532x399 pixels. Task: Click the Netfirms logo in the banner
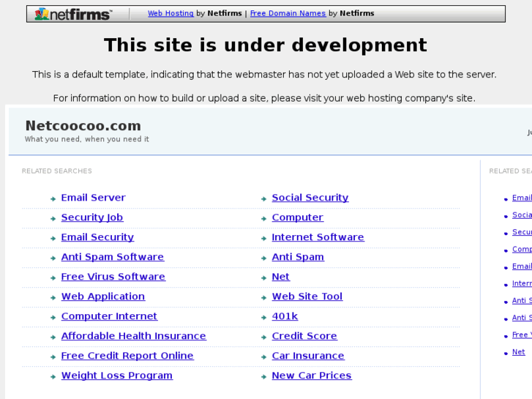73,14
